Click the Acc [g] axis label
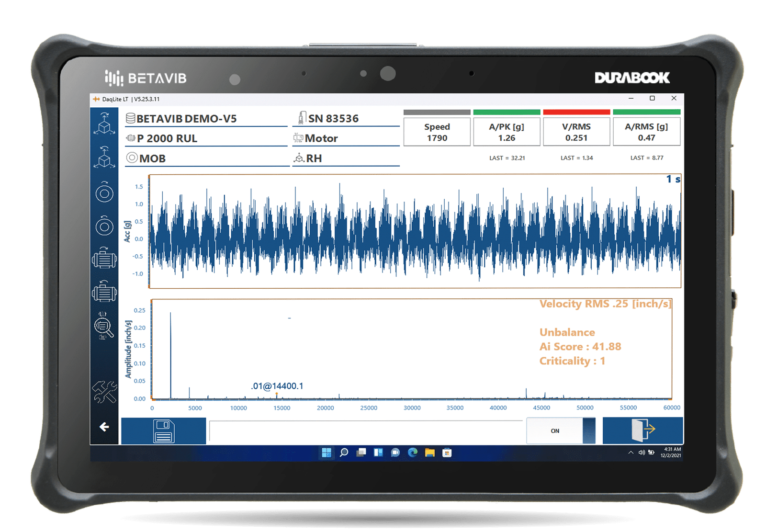This screenshot has height=532, width=766. (127, 231)
